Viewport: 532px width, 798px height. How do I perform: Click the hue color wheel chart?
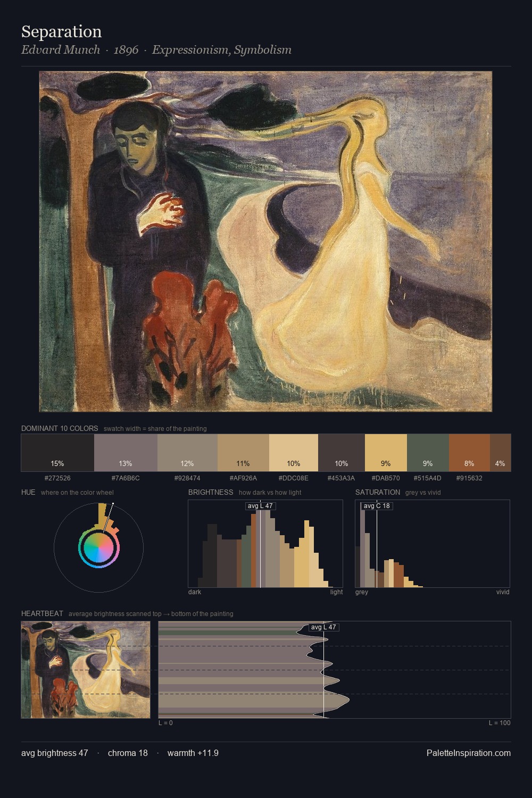pyautogui.click(x=98, y=547)
